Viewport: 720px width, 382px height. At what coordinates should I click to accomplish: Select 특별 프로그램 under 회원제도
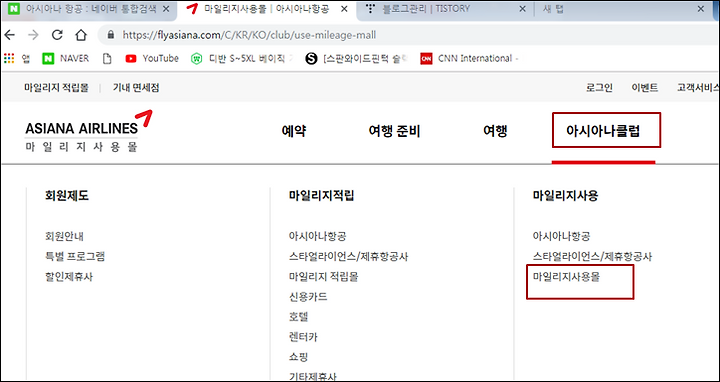(x=75, y=257)
